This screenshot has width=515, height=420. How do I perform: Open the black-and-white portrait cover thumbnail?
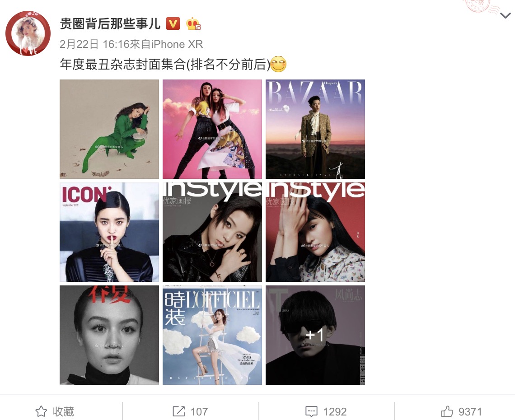tap(109, 335)
